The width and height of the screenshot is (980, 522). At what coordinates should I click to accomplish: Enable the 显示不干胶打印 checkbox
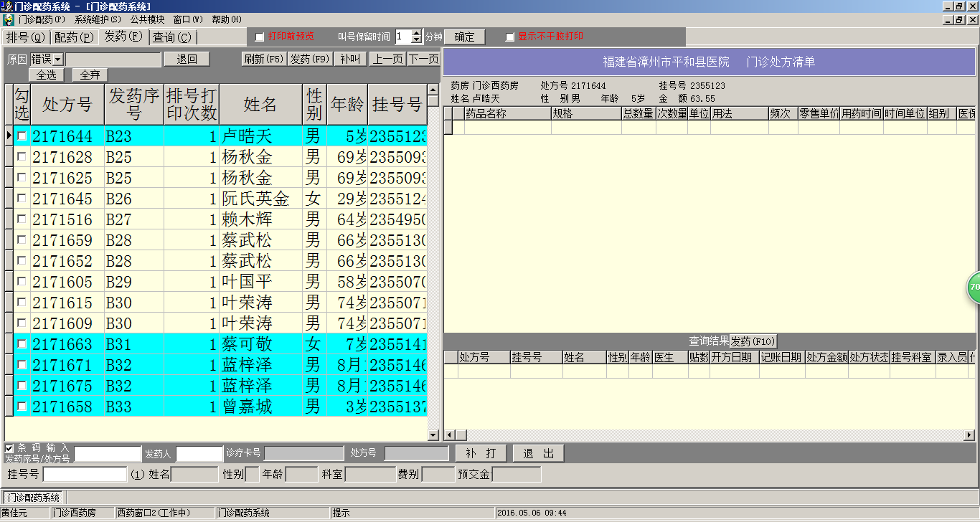[x=510, y=37]
